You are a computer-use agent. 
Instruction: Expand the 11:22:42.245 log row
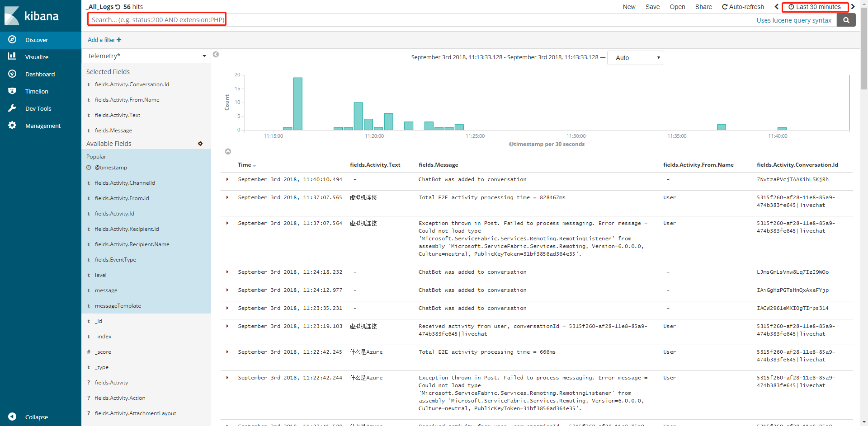point(227,352)
